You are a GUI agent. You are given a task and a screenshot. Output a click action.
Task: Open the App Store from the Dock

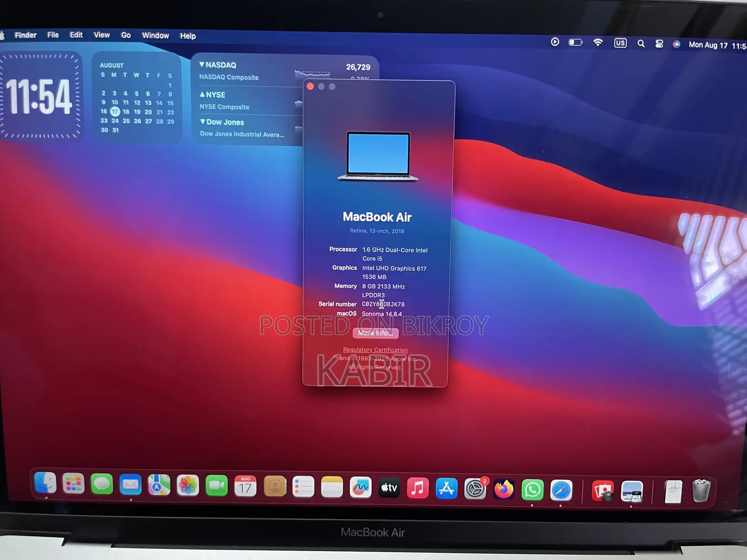click(x=446, y=489)
